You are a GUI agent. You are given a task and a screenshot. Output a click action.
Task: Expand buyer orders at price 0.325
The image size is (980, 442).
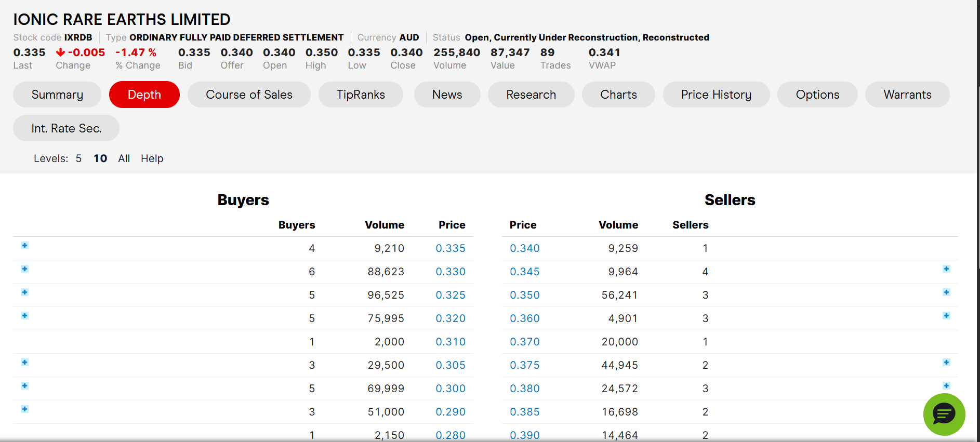(x=24, y=292)
